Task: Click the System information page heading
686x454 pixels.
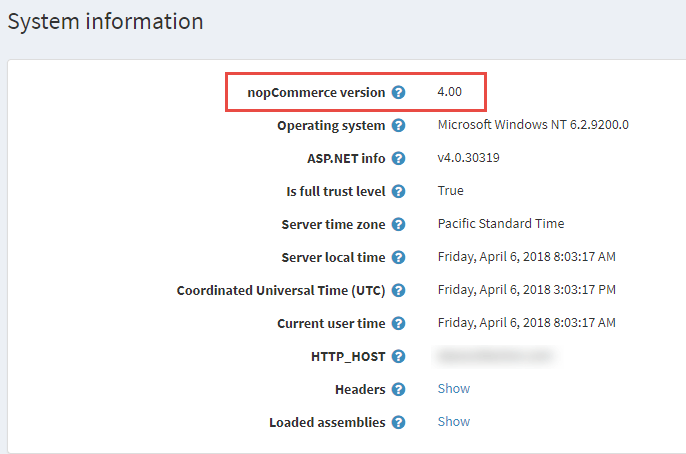Action: [x=105, y=21]
